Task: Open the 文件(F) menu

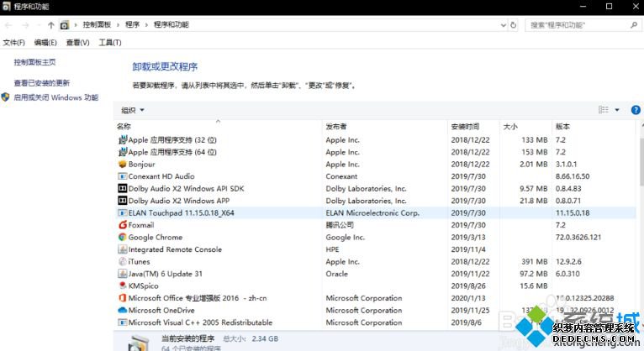Action: [13, 42]
